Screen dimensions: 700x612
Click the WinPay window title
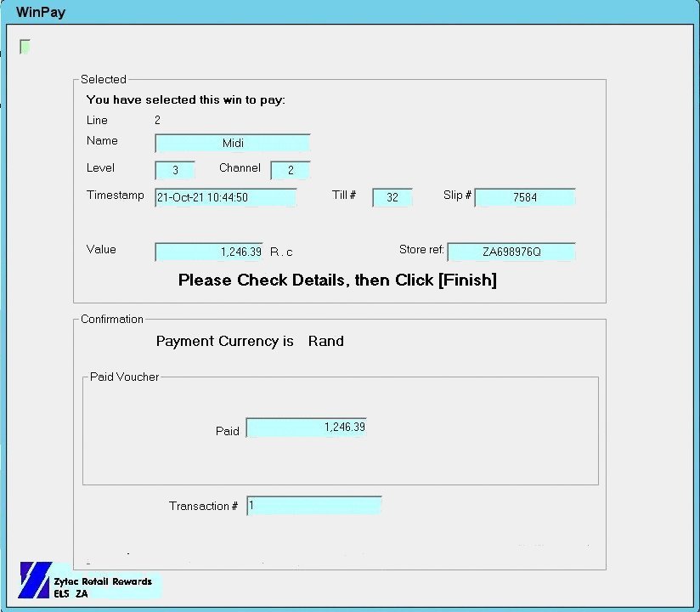point(41,13)
